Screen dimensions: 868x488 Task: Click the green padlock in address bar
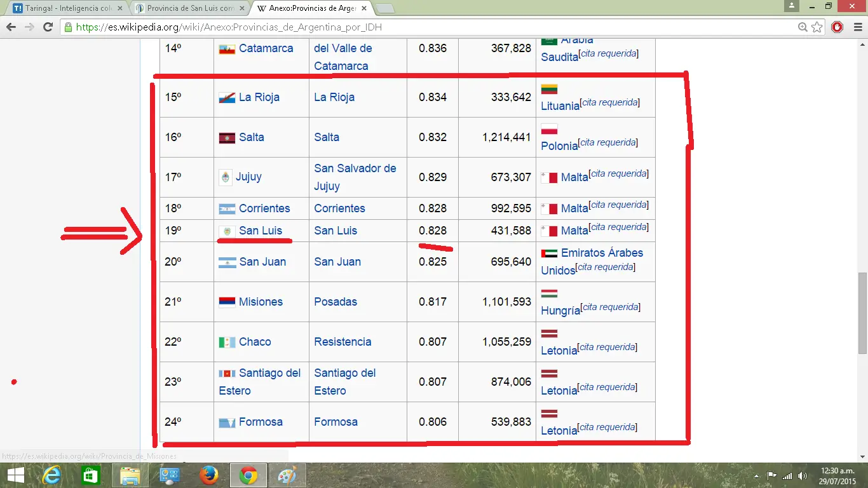coord(68,27)
